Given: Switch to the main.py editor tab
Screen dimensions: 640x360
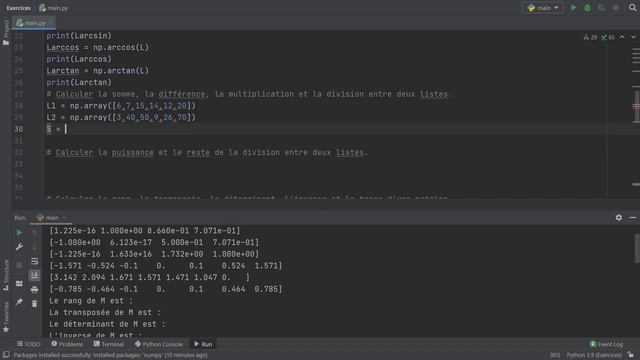Looking at the screenshot, I should pos(34,23).
